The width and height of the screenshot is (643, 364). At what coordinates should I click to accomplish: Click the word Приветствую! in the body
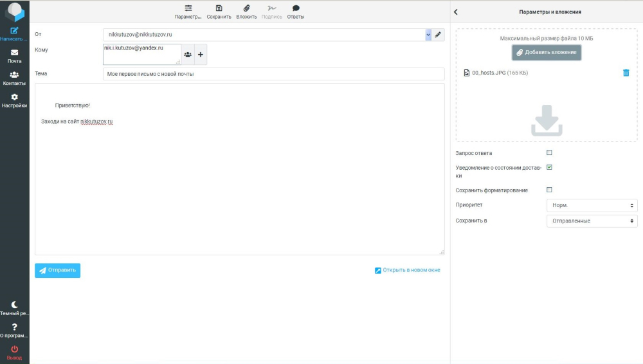click(x=72, y=105)
